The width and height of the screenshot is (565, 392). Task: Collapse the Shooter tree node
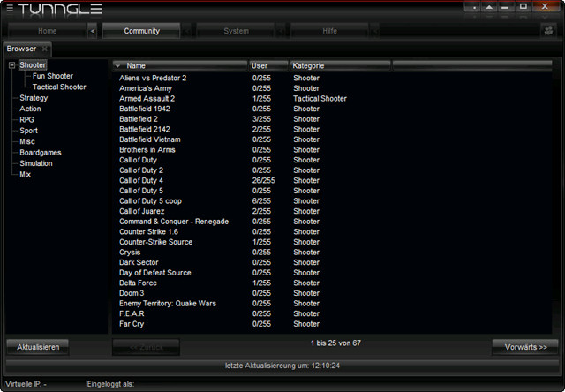[x=11, y=65]
